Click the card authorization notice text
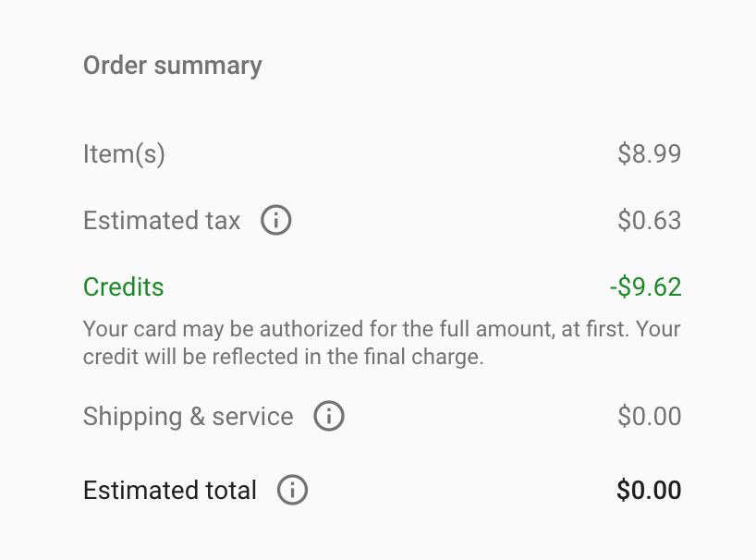756x560 pixels. pos(382,343)
